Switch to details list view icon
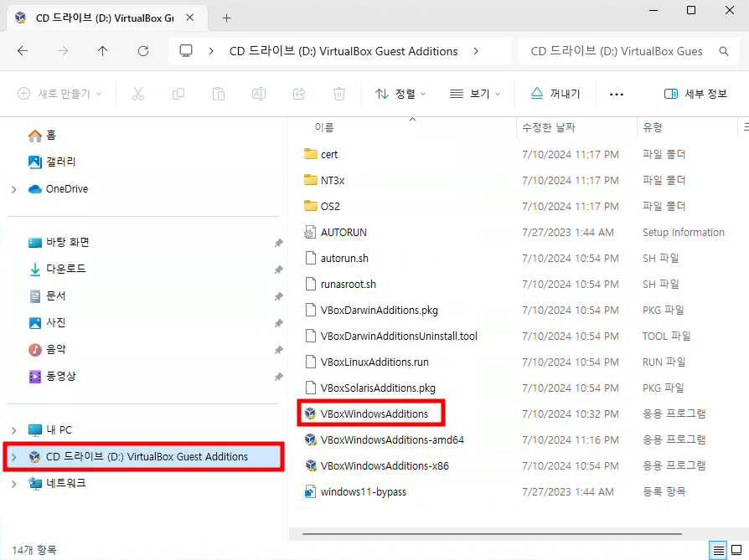Image resolution: width=749 pixels, height=560 pixels. point(718,551)
